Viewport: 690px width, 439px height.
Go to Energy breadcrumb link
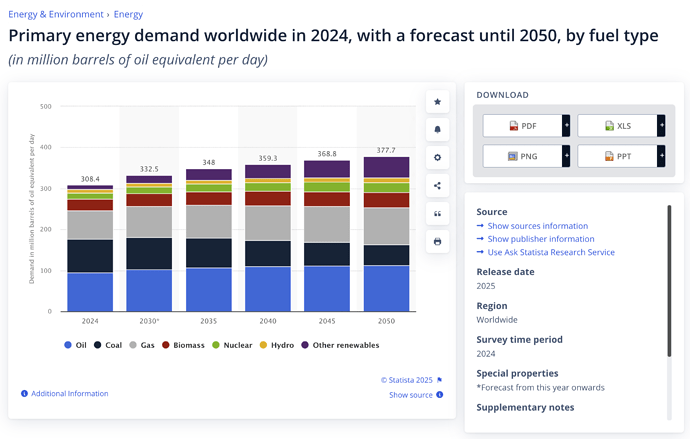pyautogui.click(x=128, y=15)
